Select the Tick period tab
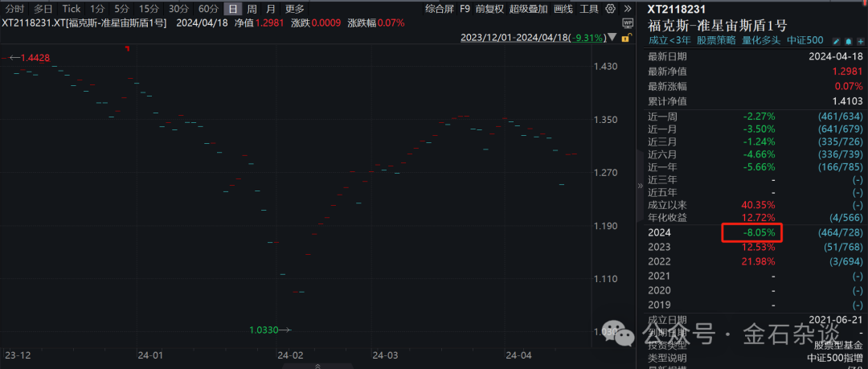868x369 pixels. point(72,9)
